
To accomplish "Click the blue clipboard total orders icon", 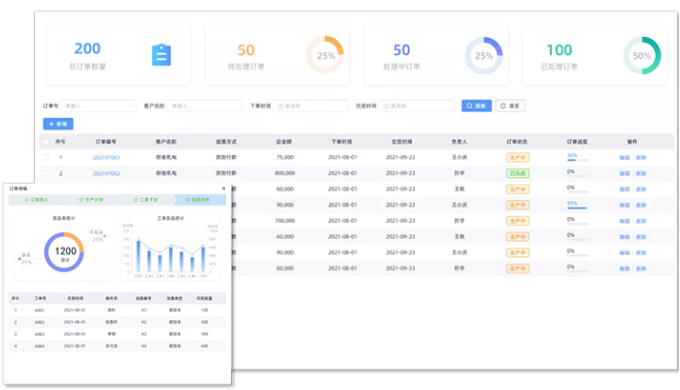I will (x=161, y=55).
